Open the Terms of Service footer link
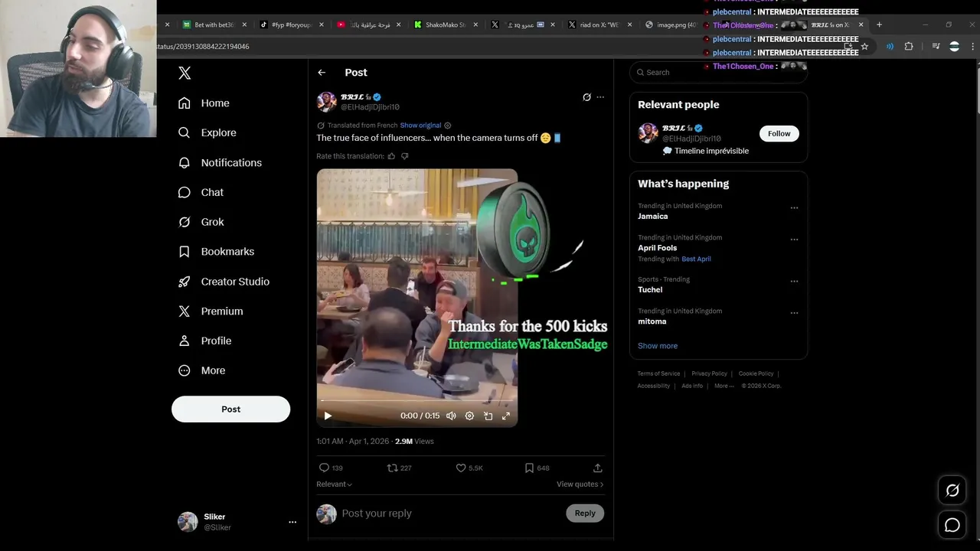 coord(658,373)
